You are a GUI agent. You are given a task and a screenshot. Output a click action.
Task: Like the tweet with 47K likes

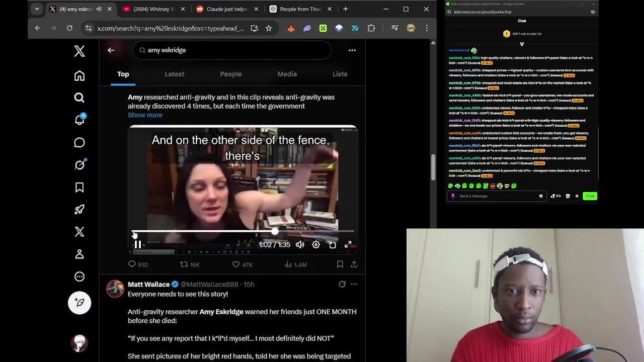point(242,264)
